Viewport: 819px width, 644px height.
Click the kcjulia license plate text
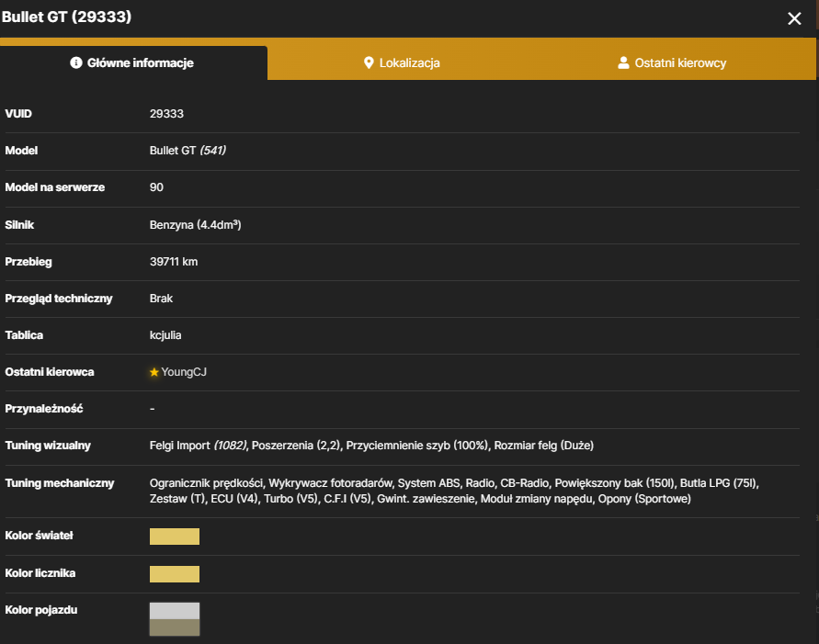(165, 335)
